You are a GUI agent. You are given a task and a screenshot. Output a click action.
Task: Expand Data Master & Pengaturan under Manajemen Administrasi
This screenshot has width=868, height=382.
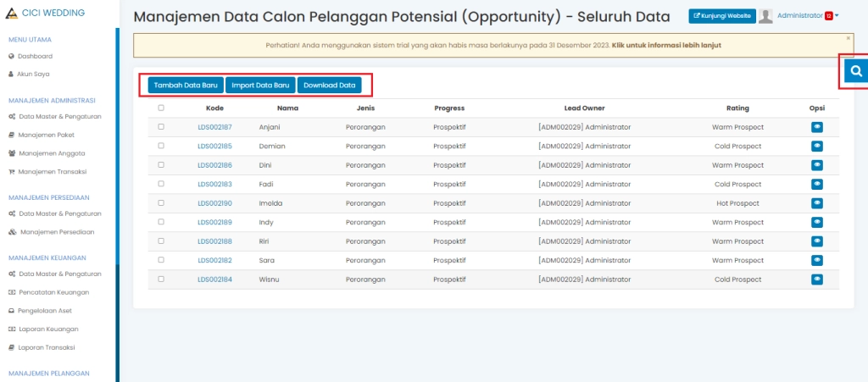(x=55, y=117)
